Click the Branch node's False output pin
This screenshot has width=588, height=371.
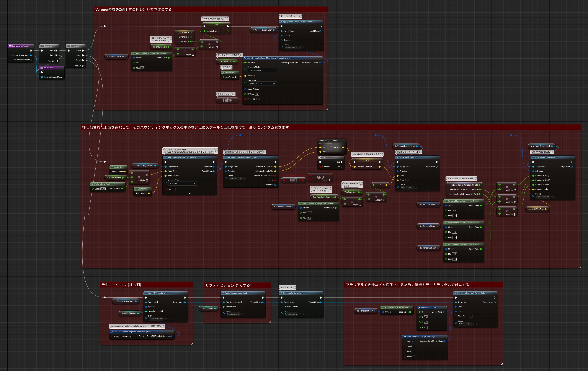(x=341, y=167)
